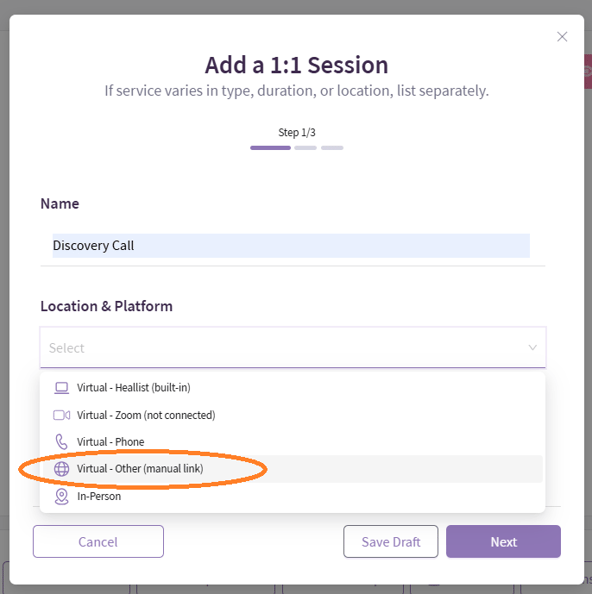Click the Save Draft button
Image resolution: width=592 pixels, height=594 pixels.
click(x=391, y=541)
